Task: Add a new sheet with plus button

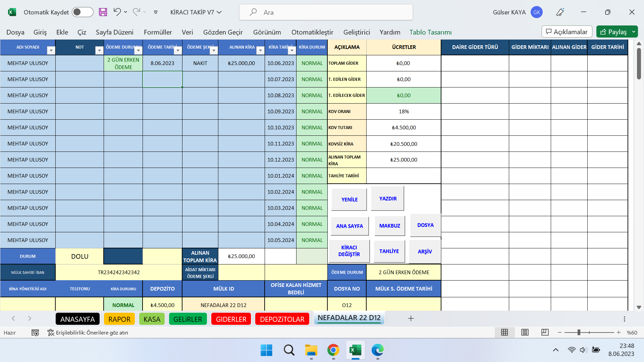Action: 411,318
